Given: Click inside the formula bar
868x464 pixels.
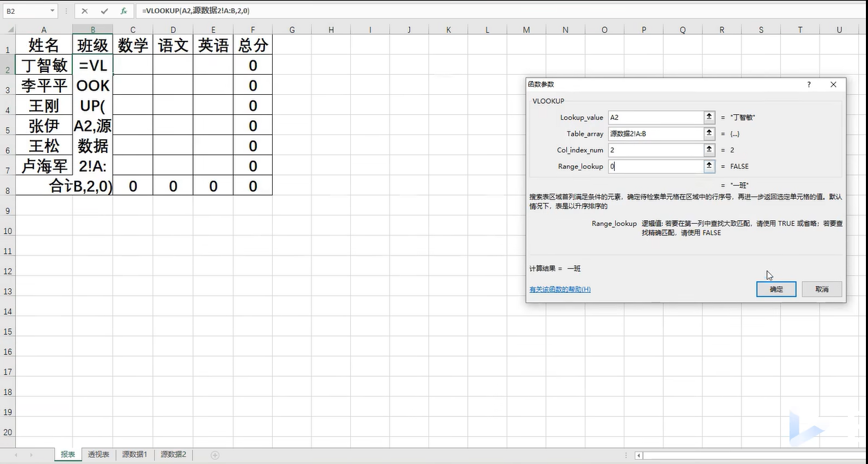Looking at the screenshot, I should [x=501, y=11].
